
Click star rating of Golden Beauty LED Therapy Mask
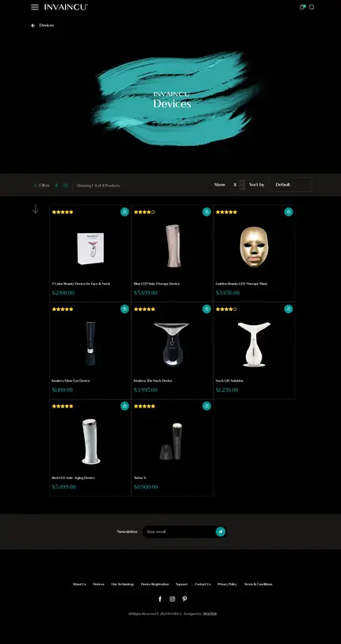(x=226, y=212)
